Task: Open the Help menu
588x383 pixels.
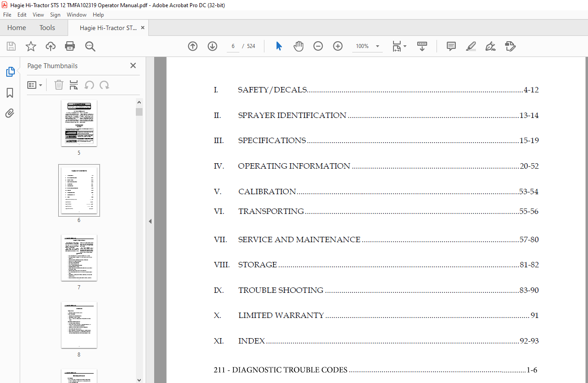Action: point(98,15)
